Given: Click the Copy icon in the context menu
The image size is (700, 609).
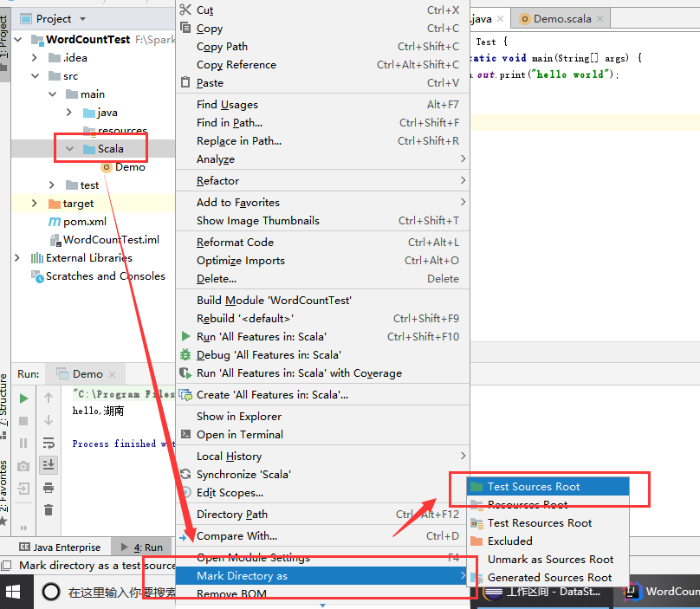Looking at the screenshot, I should point(185,28).
